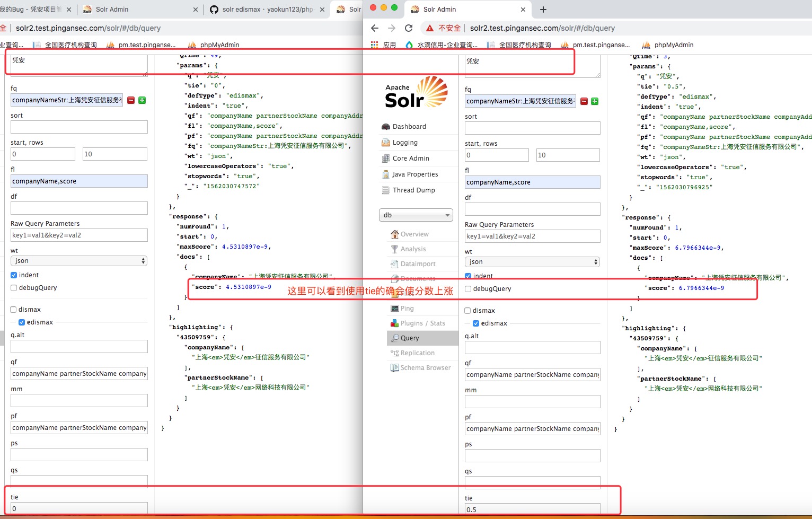Toggle edismax checkbox in right window

pos(476,323)
